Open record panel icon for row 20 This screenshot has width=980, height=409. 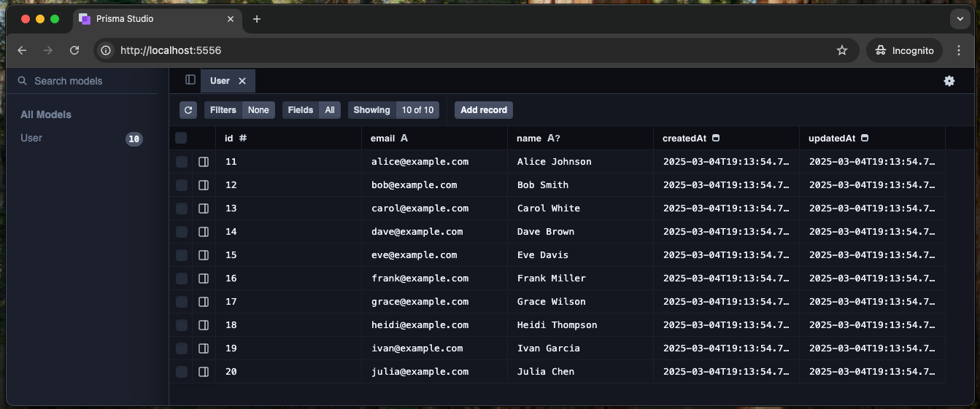204,372
